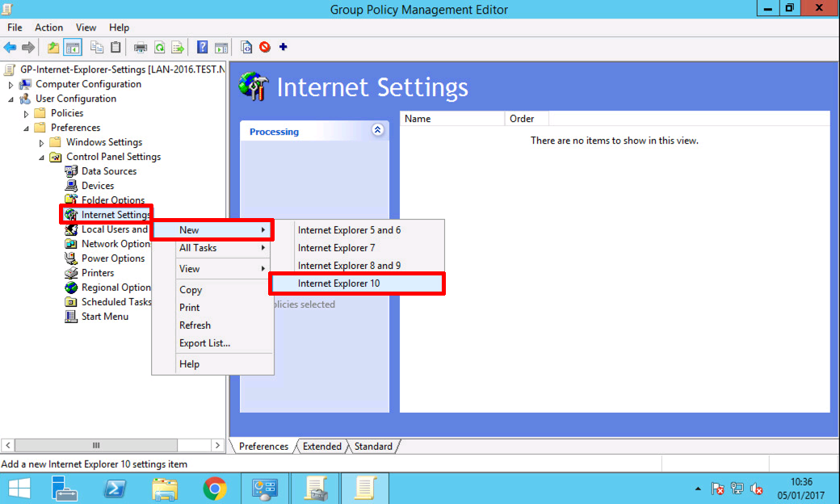This screenshot has width=840, height=504.
Task: Expand the Policies folder arrow
Action: 26,114
